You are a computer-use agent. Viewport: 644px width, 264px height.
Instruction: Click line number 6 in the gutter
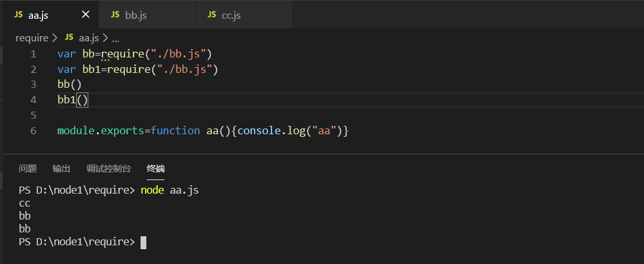[x=34, y=131]
